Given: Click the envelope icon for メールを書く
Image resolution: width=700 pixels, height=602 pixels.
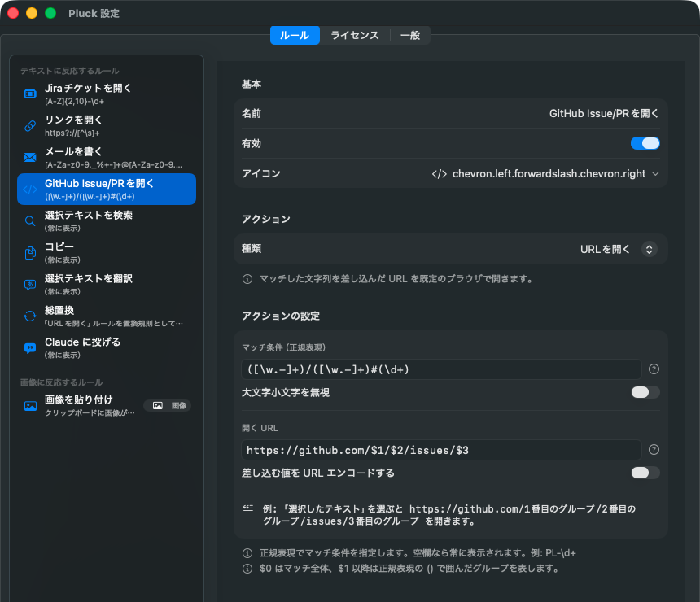Looking at the screenshot, I should coord(30,158).
